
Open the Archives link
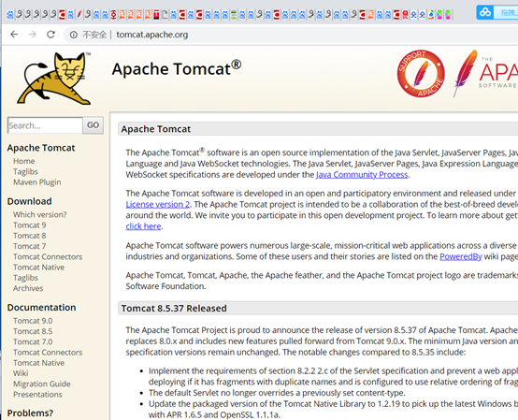(28, 288)
